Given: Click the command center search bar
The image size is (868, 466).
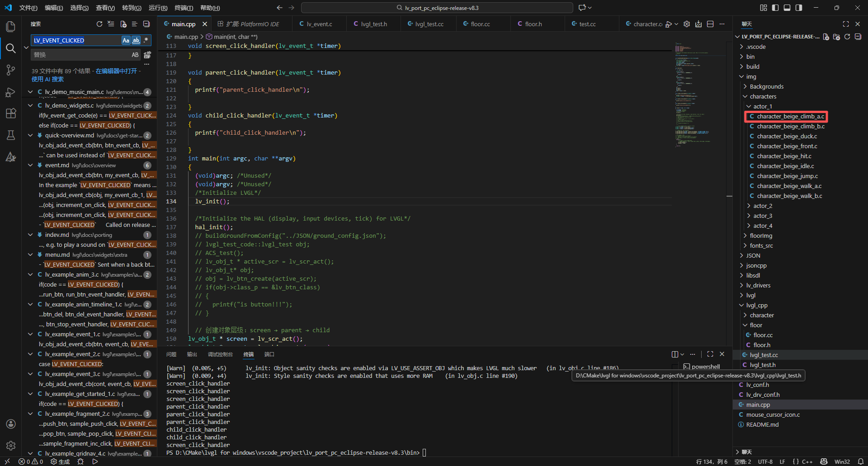Looking at the screenshot, I should click(x=437, y=8).
